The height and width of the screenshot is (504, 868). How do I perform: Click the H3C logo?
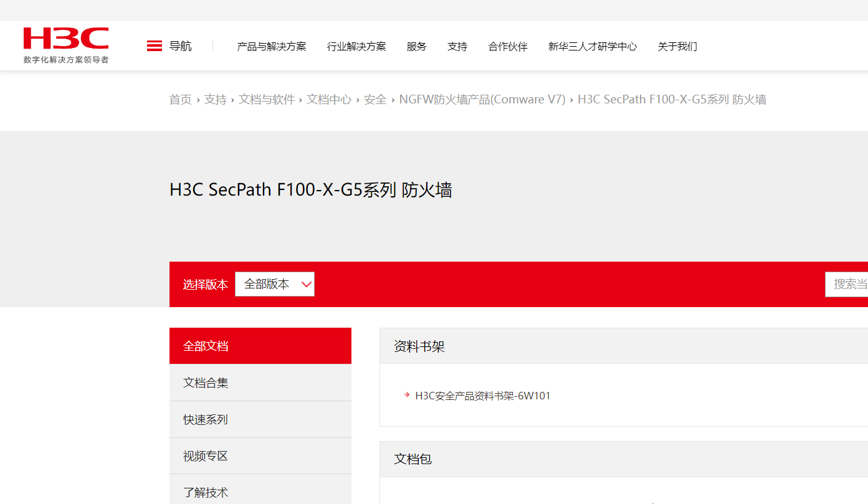click(x=66, y=45)
